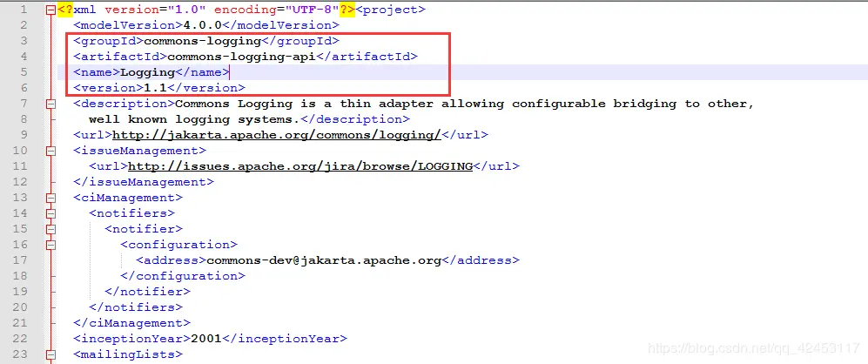868x364 pixels.
Task: Collapse the issueManagement fold marker
Action: pyautogui.click(x=50, y=151)
